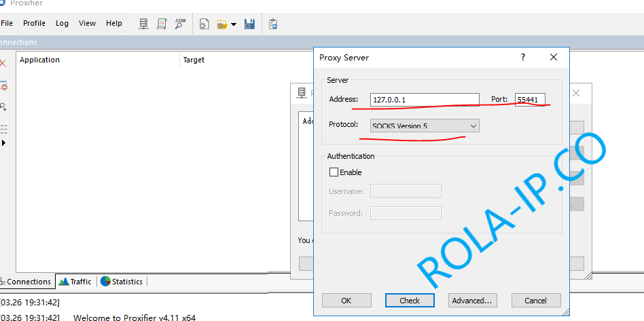Viewport: 644px width, 321px height.
Task: Switch to the Statistics tab
Action: coord(122,282)
